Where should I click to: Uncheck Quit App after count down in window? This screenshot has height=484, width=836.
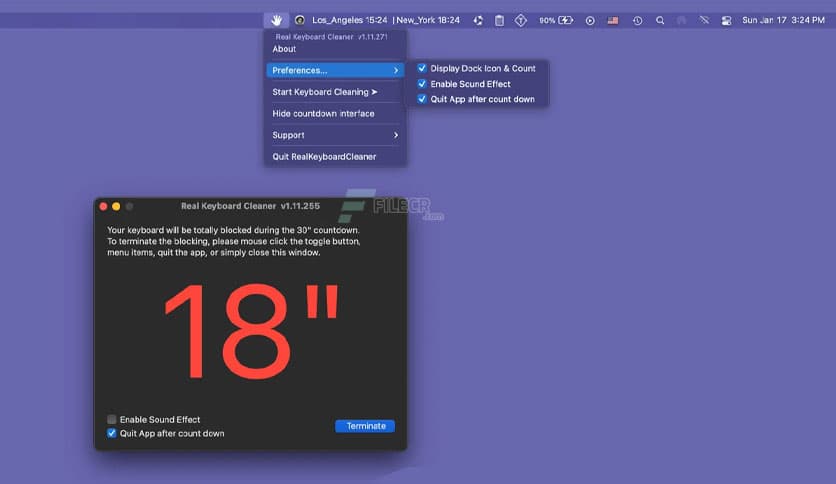click(x=112, y=434)
